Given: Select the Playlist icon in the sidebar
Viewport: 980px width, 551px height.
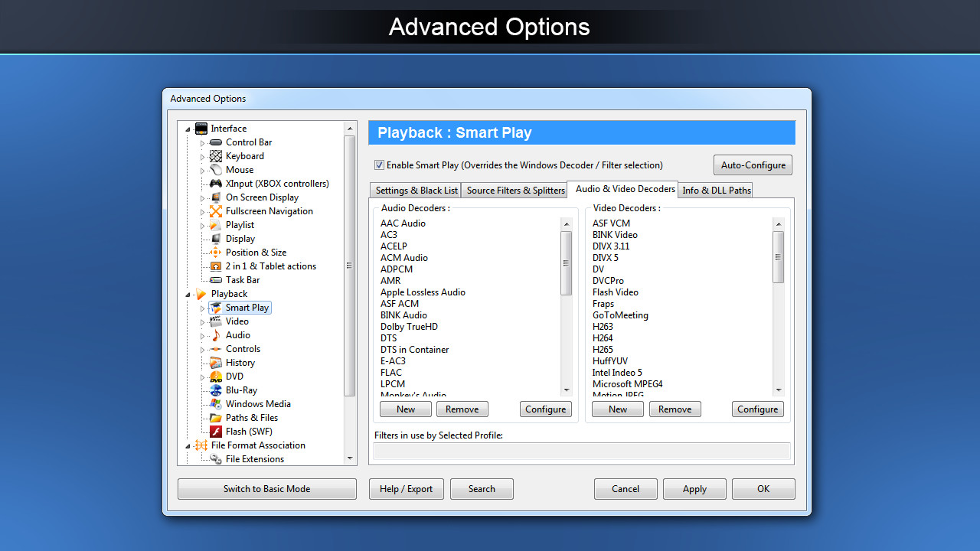Looking at the screenshot, I should point(215,224).
